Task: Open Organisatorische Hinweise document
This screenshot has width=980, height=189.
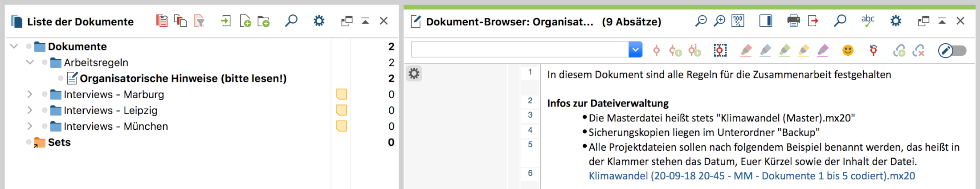Action: [x=183, y=78]
